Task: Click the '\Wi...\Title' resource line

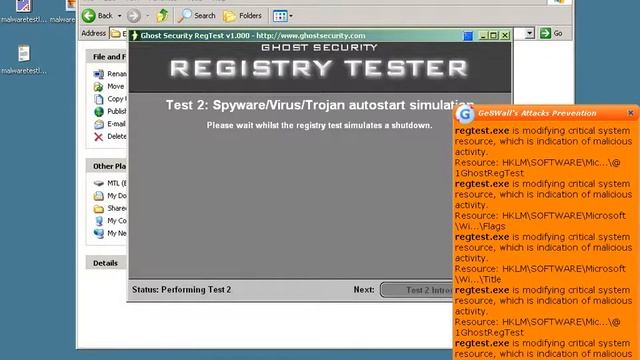Action: 478,279
